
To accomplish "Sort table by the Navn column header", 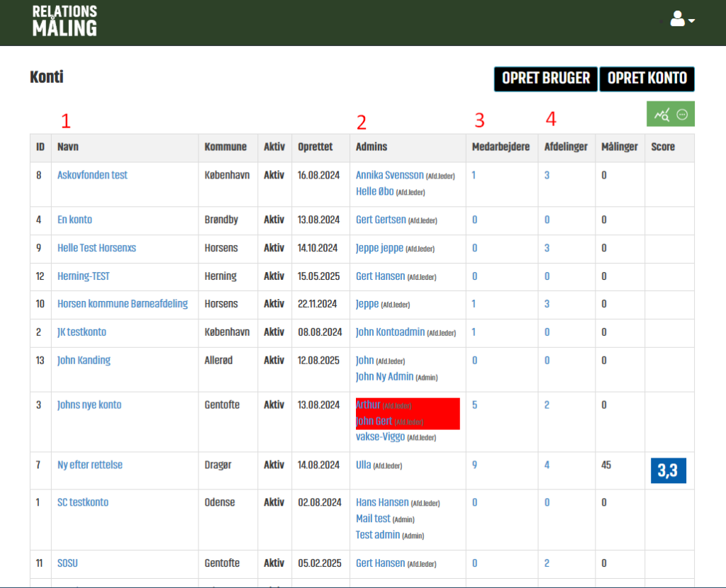I will click(x=68, y=147).
